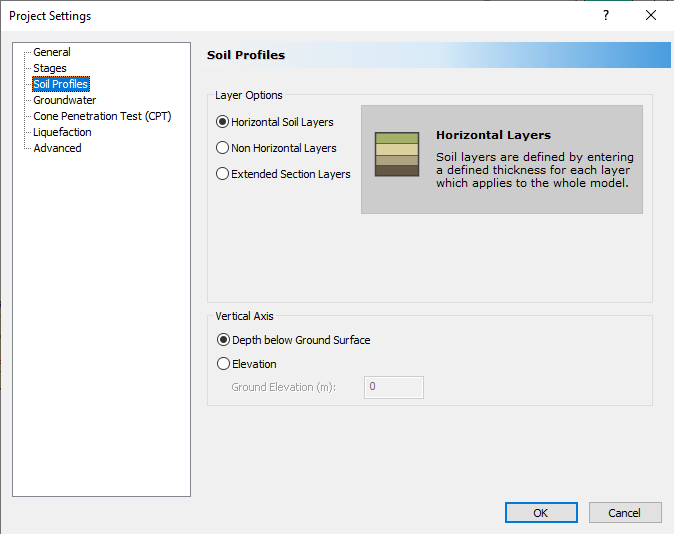
Task: Go to Stages settings
Action: [x=50, y=68]
